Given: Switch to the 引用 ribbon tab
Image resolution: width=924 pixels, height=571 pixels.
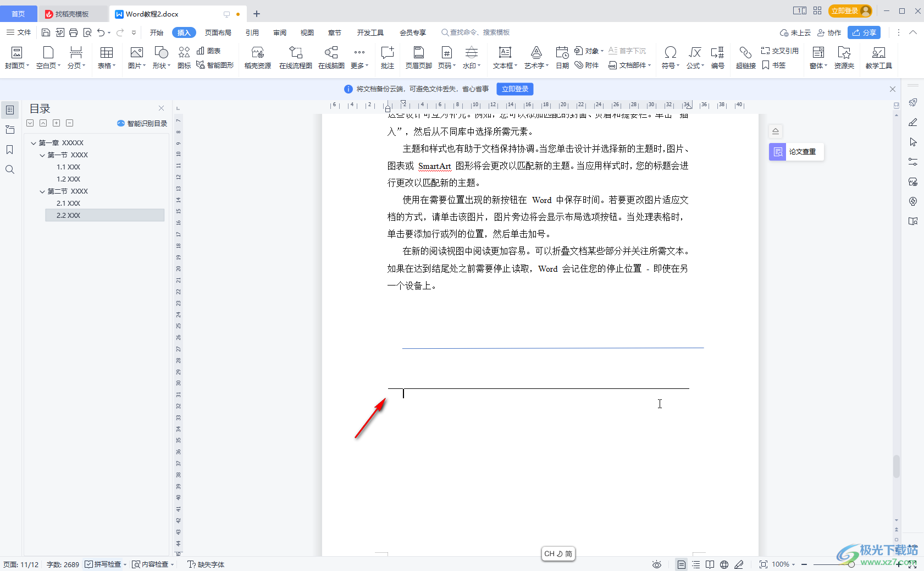Looking at the screenshot, I should 252,32.
